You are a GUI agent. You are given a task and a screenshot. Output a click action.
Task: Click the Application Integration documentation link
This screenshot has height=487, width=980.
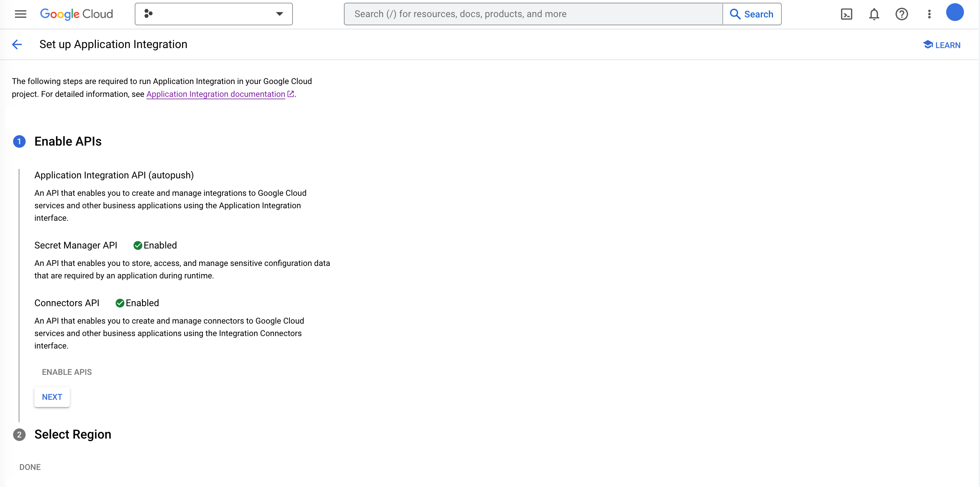216,94
